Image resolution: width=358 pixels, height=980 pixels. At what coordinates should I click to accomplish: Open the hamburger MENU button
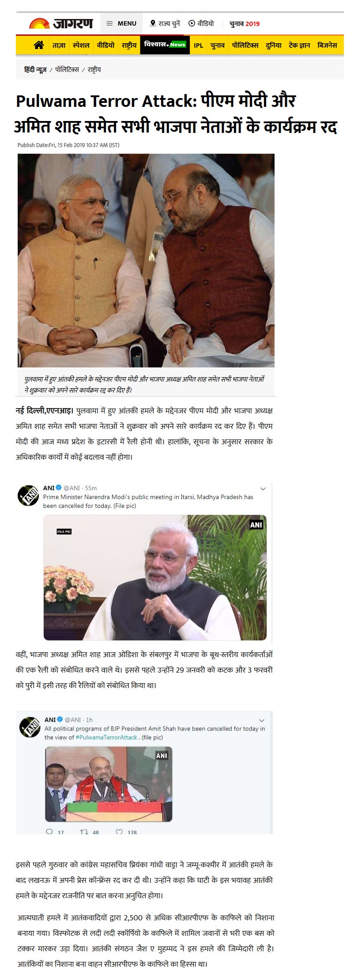tap(121, 23)
